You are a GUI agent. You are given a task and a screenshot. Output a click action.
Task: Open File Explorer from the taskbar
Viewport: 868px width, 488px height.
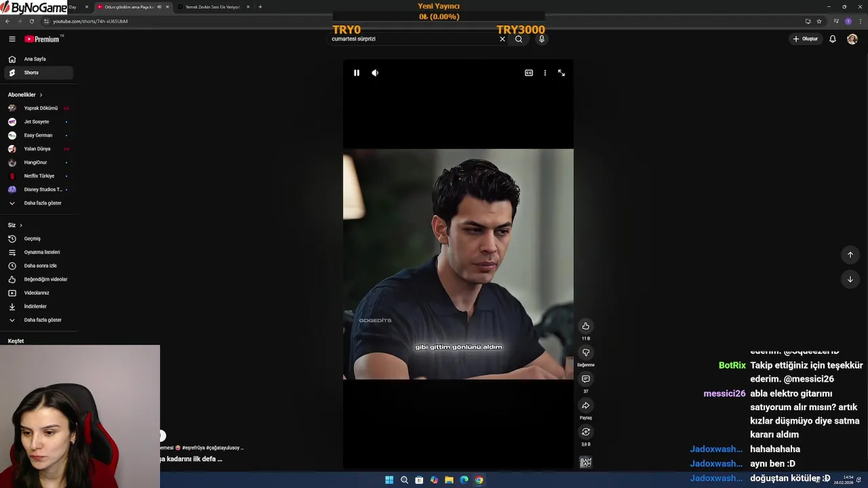click(449, 480)
